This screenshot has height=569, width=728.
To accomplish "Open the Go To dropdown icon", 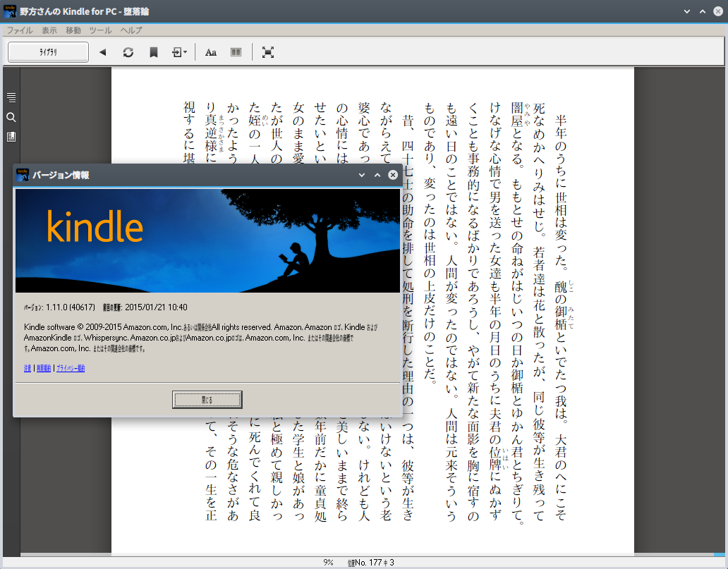I will pos(180,52).
